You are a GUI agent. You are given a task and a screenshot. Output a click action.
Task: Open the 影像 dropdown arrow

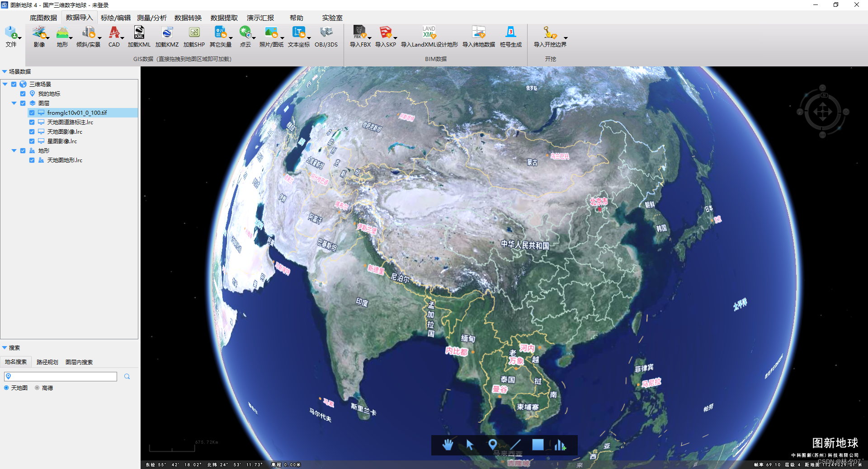click(48, 38)
